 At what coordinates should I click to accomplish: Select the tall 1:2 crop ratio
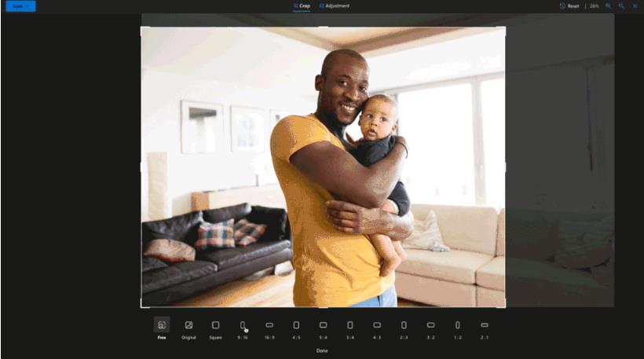pos(458,325)
